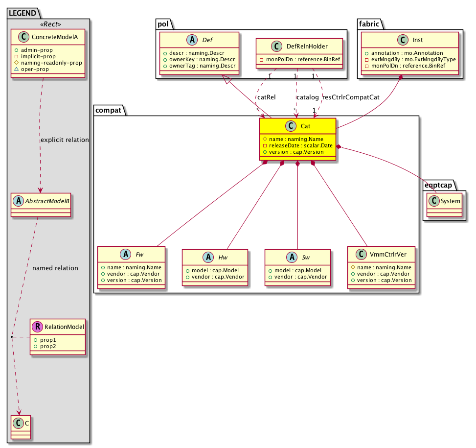Select the RelationModel R icon

click(38, 327)
